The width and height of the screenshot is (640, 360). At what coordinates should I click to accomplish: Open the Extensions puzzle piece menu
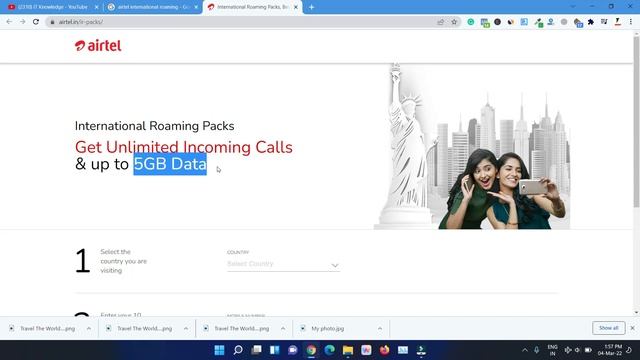click(x=591, y=22)
